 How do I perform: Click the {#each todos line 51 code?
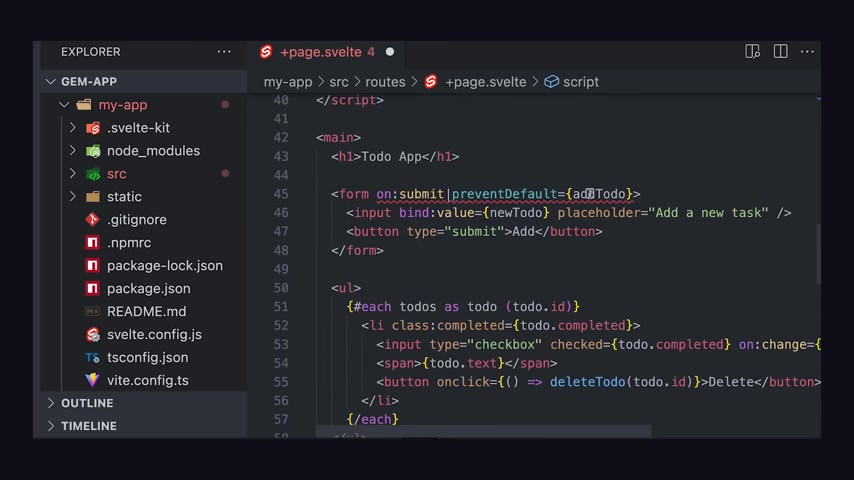[x=463, y=307]
